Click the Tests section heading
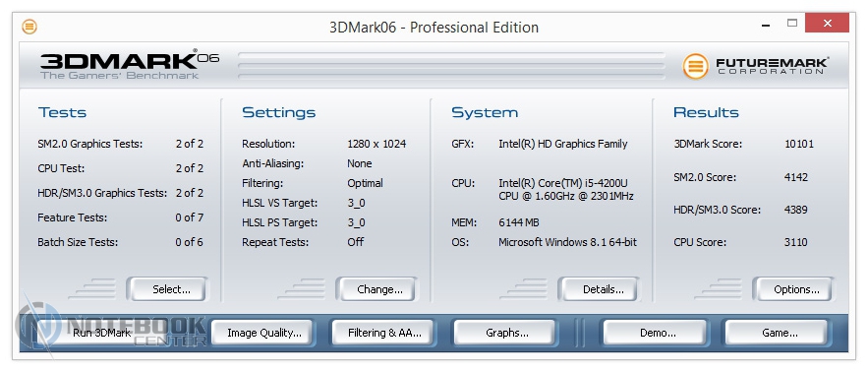 point(63,112)
